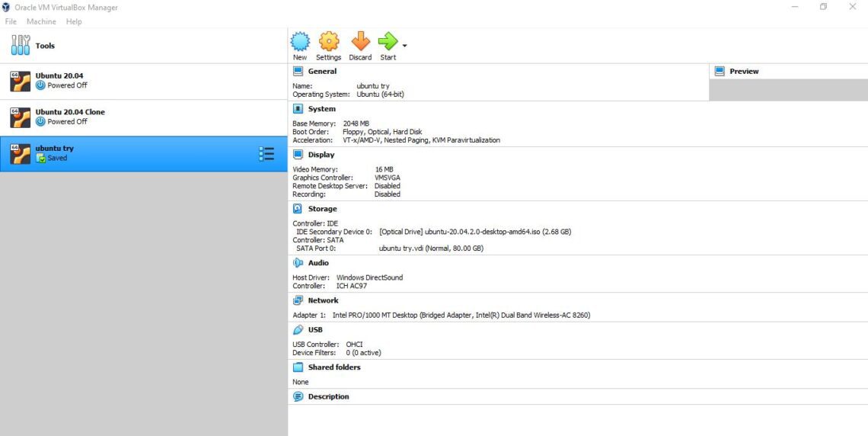Click the Storage disk section icon
Image resolution: width=868 pixels, height=436 pixels.
coord(298,209)
